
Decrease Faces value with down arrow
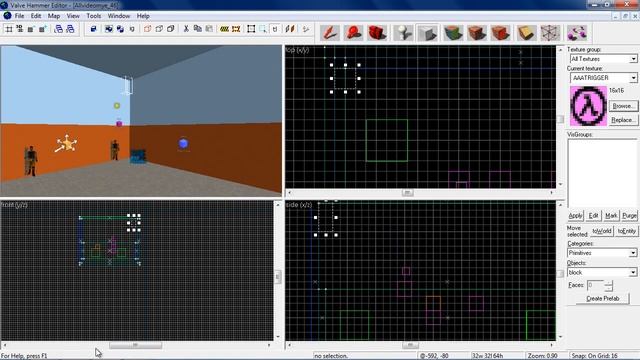(608, 288)
